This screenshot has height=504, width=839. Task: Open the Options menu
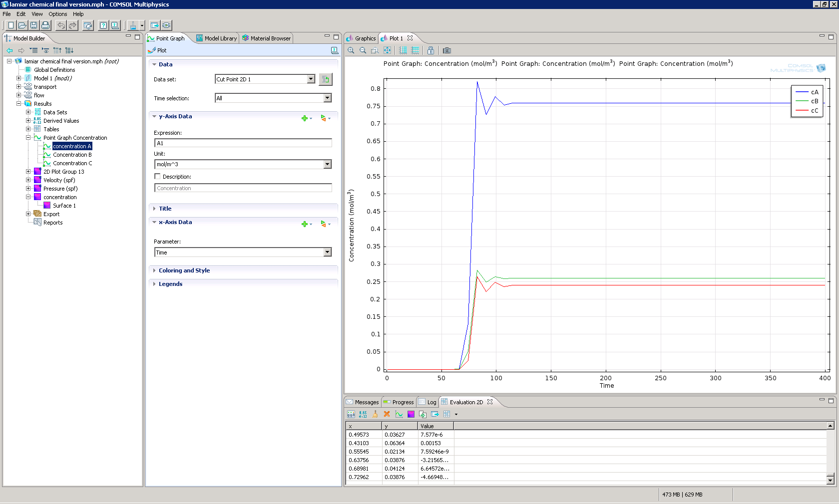tap(57, 14)
